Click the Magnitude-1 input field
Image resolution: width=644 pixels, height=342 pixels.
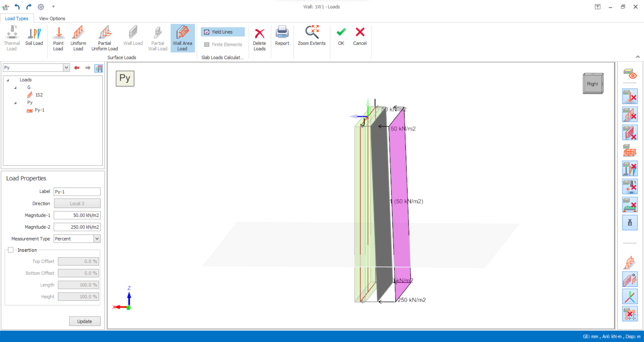point(77,215)
